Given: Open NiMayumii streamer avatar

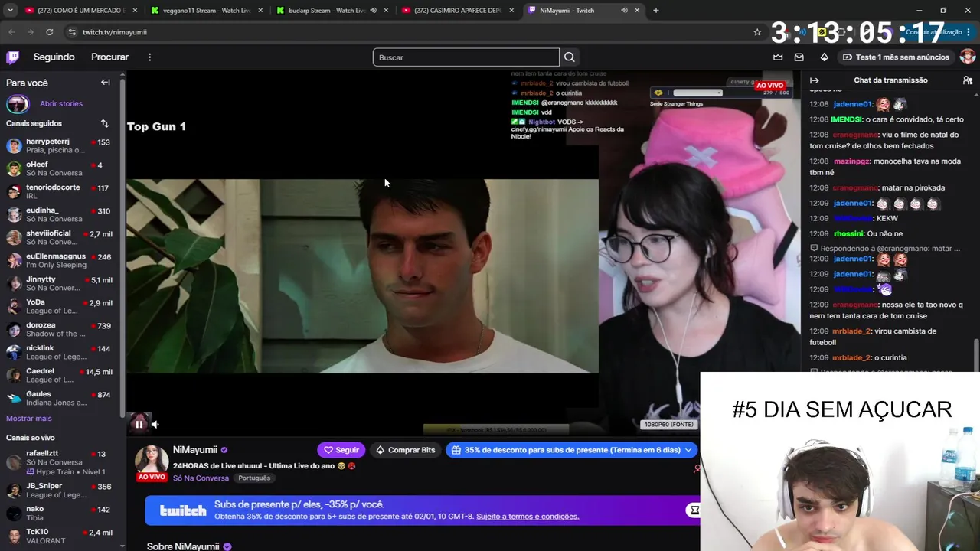Looking at the screenshot, I should pyautogui.click(x=152, y=459).
